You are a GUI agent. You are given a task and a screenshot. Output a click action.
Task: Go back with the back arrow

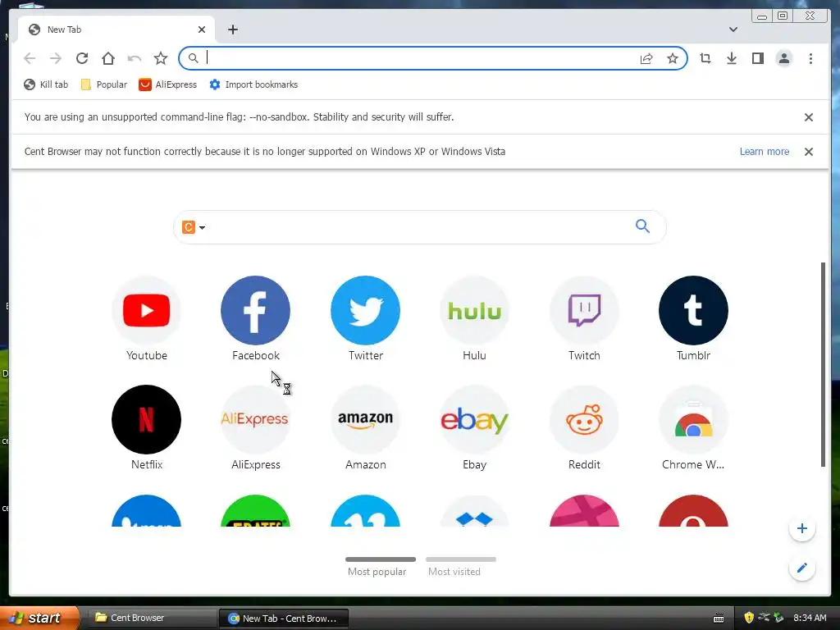click(x=30, y=58)
